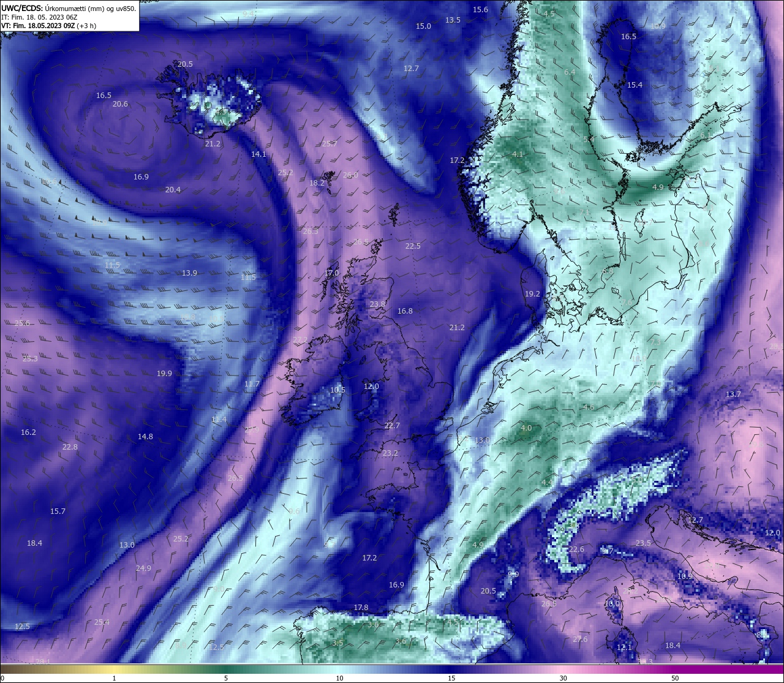Click the 15.6 value at the top edge

coord(480,10)
